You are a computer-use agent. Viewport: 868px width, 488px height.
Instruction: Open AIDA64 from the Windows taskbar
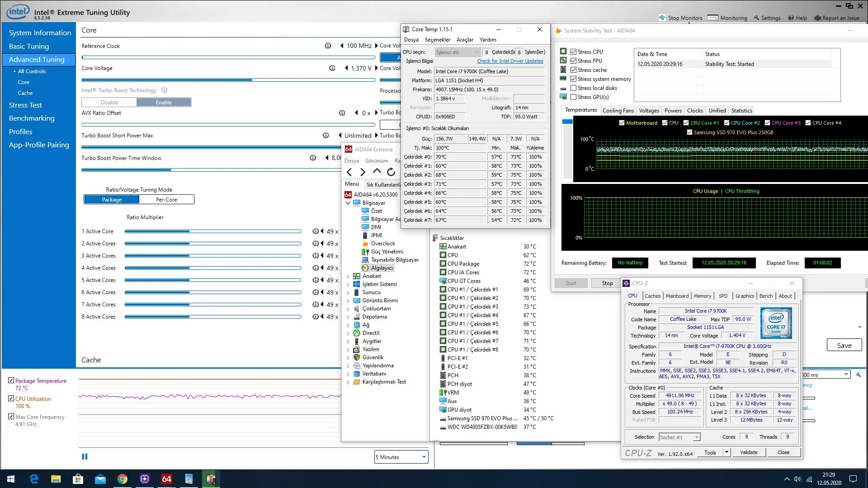click(x=166, y=479)
